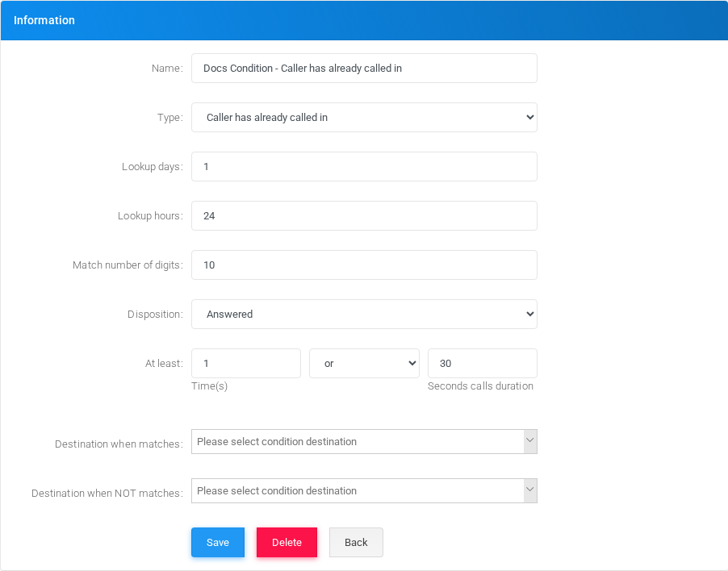Open Destination when matches dropdown

[x=364, y=442]
